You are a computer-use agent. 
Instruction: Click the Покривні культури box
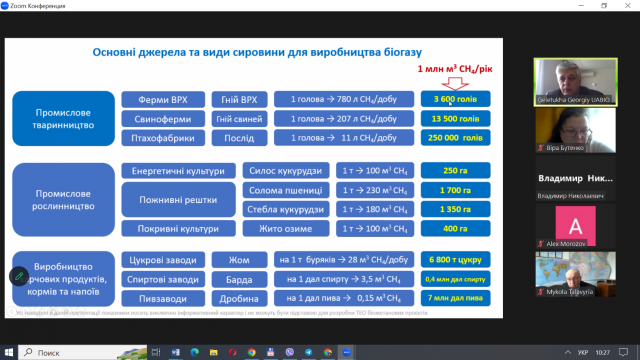[178, 229]
